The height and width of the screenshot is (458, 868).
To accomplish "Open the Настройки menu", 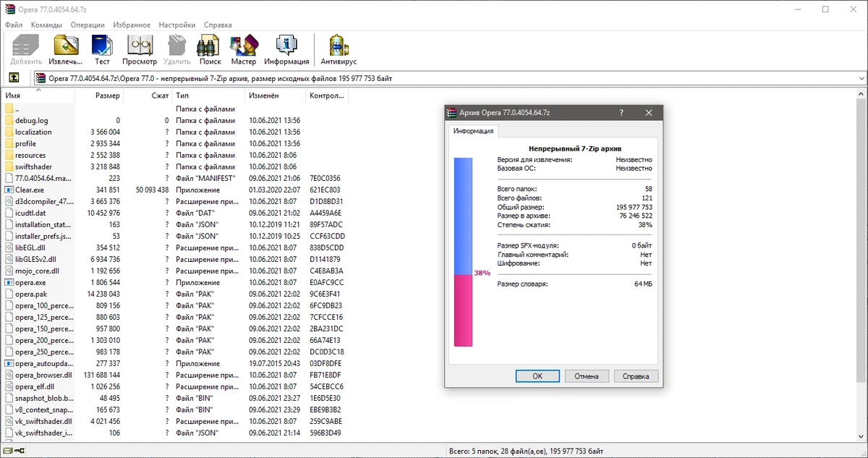I will coord(177,25).
